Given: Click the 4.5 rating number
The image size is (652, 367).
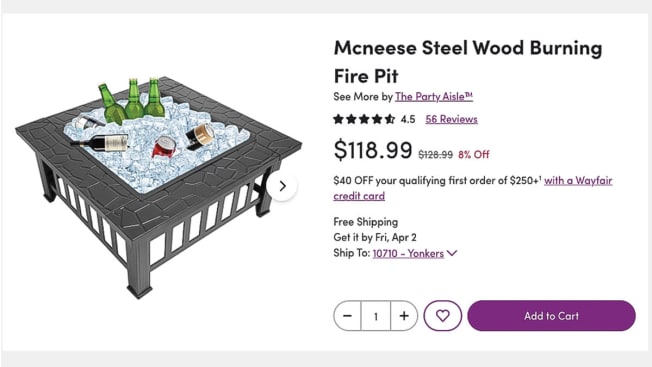Looking at the screenshot, I should (x=408, y=120).
